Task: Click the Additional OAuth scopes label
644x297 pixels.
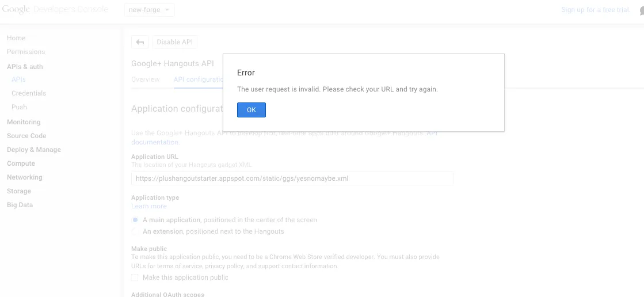Action: click(x=167, y=294)
